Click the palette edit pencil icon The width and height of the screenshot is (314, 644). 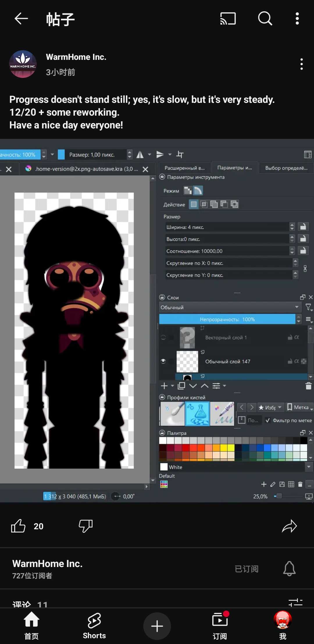point(273,484)
